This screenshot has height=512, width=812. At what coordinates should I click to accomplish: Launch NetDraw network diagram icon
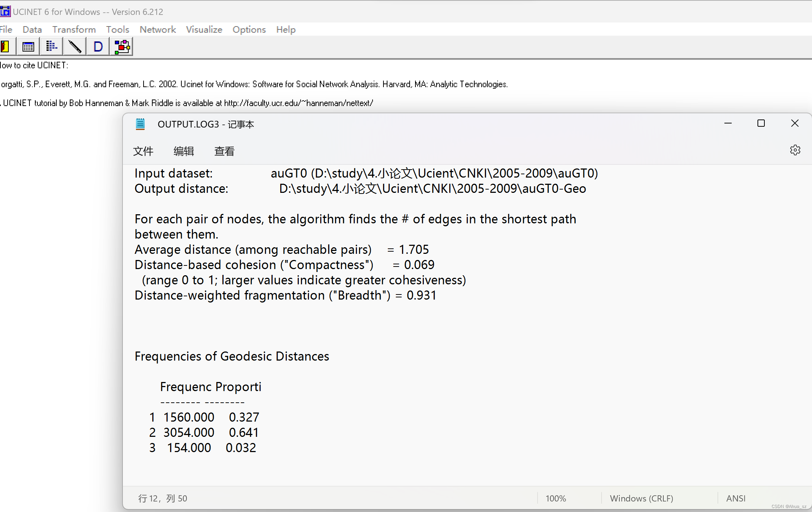(121, 47)
